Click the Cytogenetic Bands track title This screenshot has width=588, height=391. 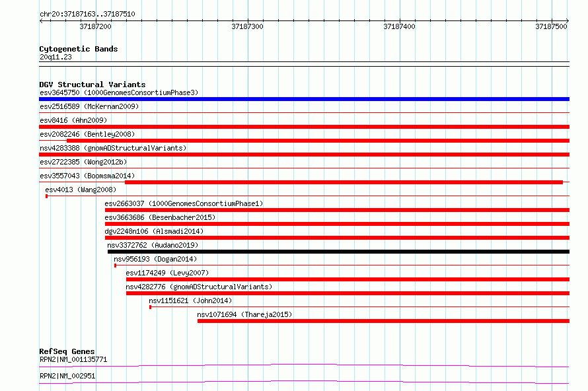pos(79,49)
